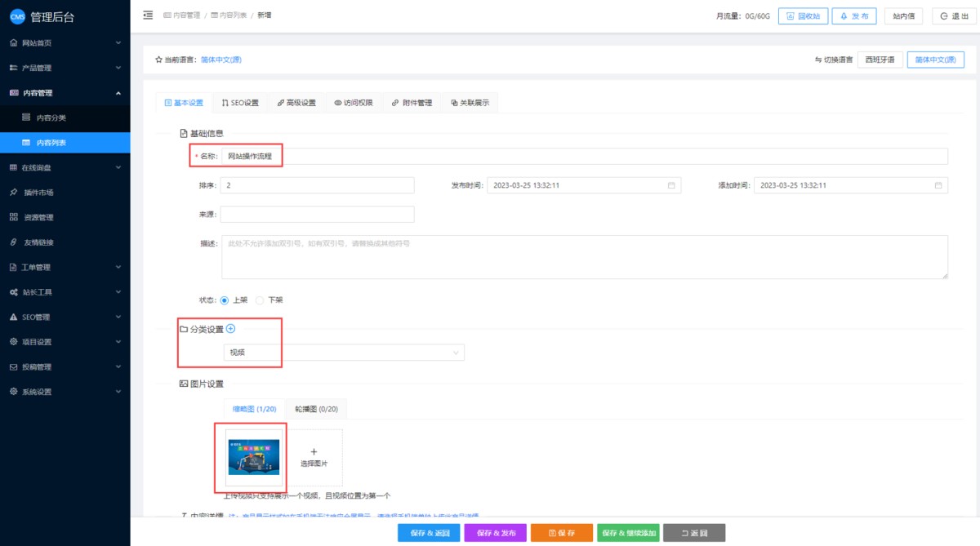Open resource management in the sidebar
980x546 pixels.
tap(38, 217)
